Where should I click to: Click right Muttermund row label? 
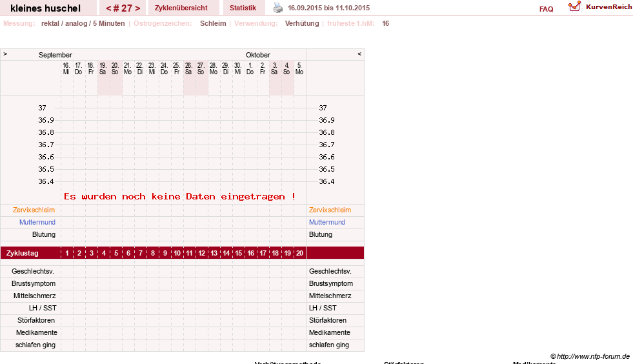327,222
